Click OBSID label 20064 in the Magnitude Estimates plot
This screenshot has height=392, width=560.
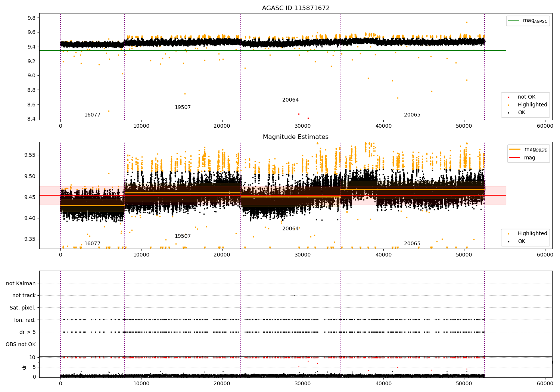290,228
